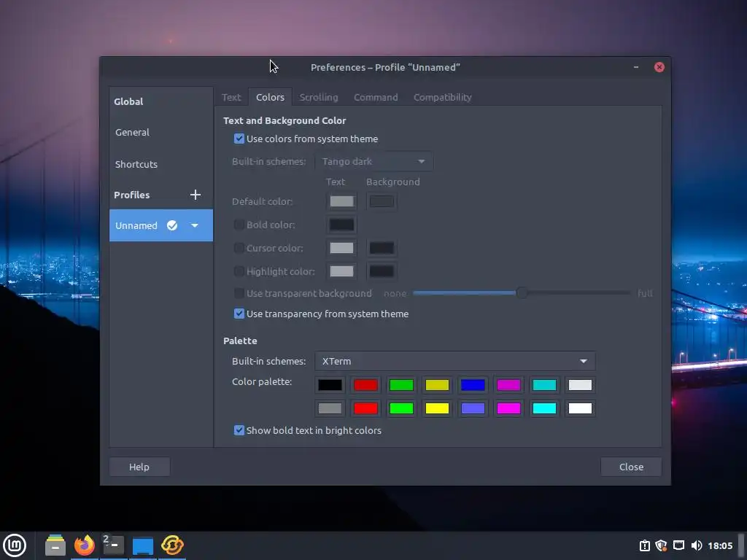Screen dimensions: 747x560
Task: Open the calendar from the 18:05 clock
Action: point(720,545)
